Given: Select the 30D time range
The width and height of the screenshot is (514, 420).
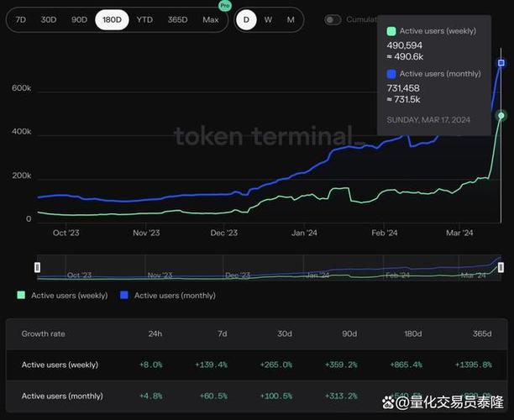Looking at the screenshot, I should (49, 19).
